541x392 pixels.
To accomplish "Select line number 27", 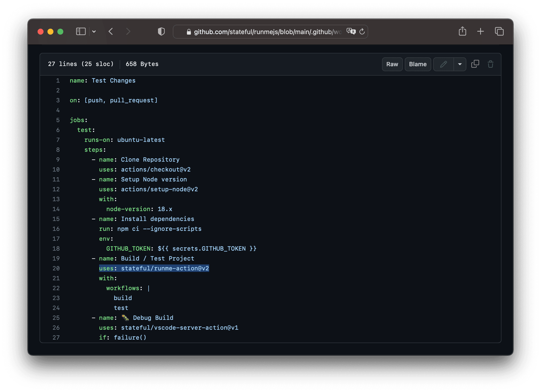I will 56,338.
